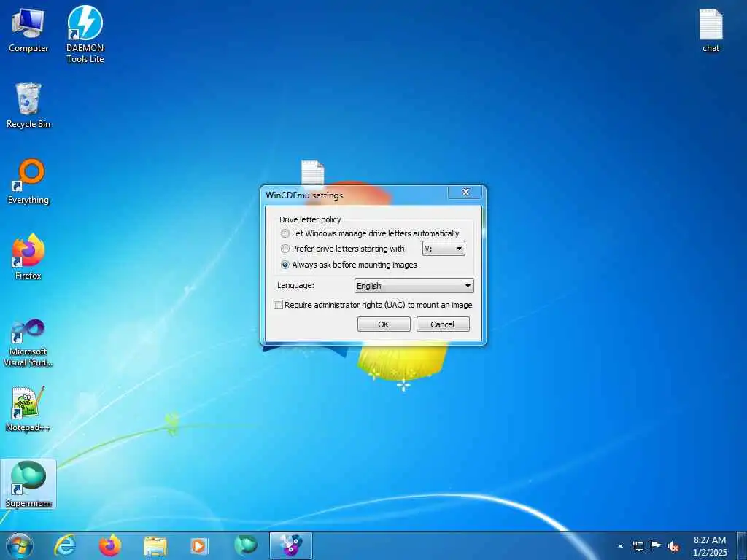Image resolution: width=747 pixels, height=560 pixels.
Task: Select the text file behind the dialog
Action: click(312, 172)
